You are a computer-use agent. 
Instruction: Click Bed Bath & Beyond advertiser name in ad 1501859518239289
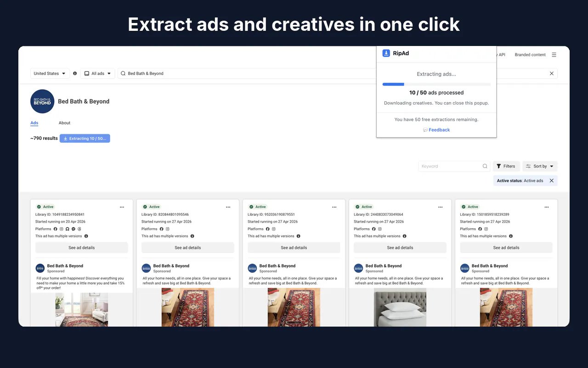[490, 266]
